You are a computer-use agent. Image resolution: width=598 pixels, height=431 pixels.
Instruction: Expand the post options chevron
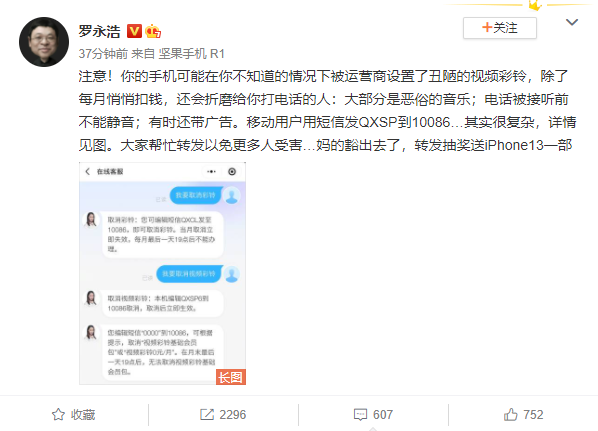572,22
